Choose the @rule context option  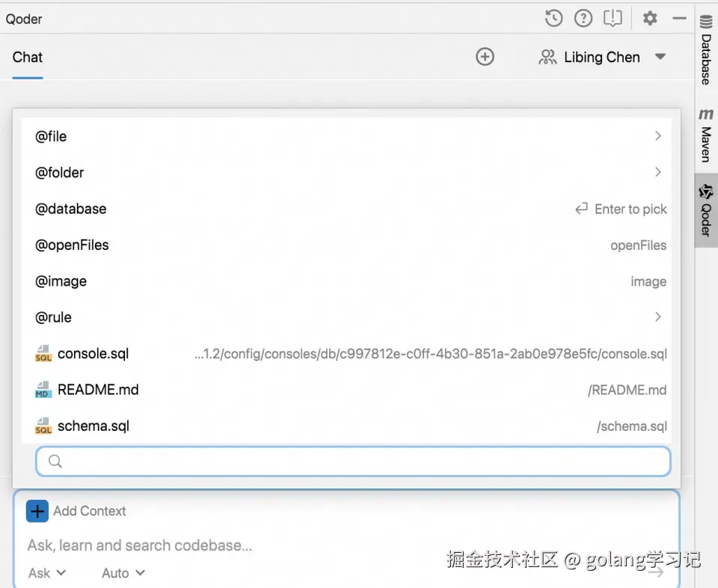point(346,317)
